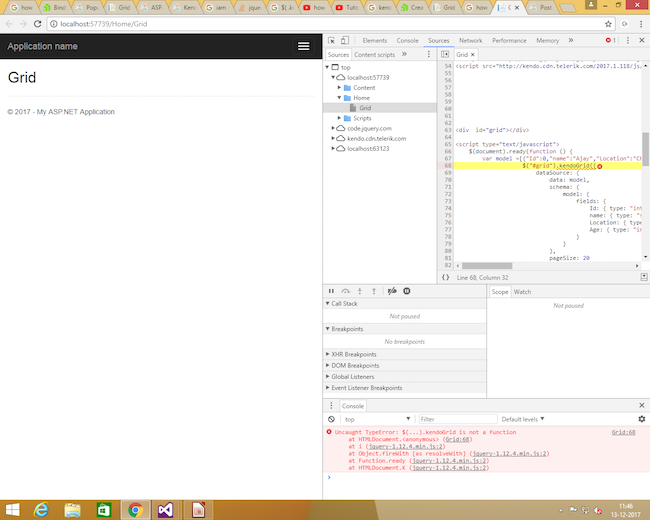Image resolution: width=650 pixels, height=520 pixels.
Task: Toggle device toolbar icon in DevTools
Action: [344, 40]
